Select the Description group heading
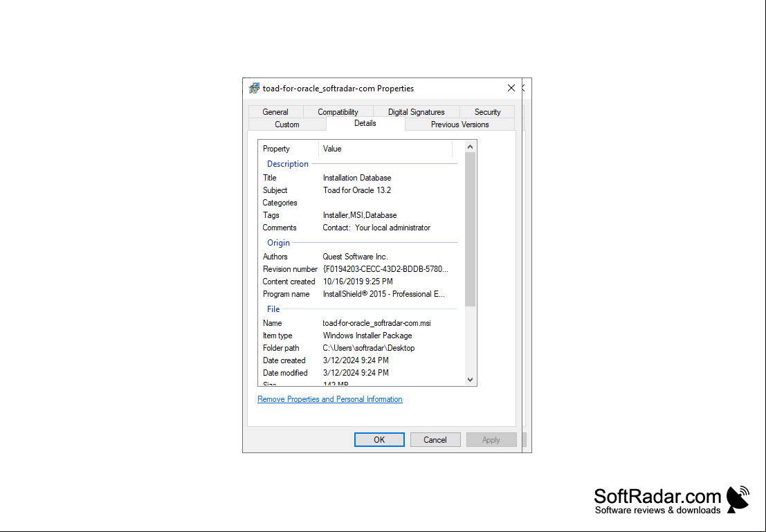 point(288,164)
